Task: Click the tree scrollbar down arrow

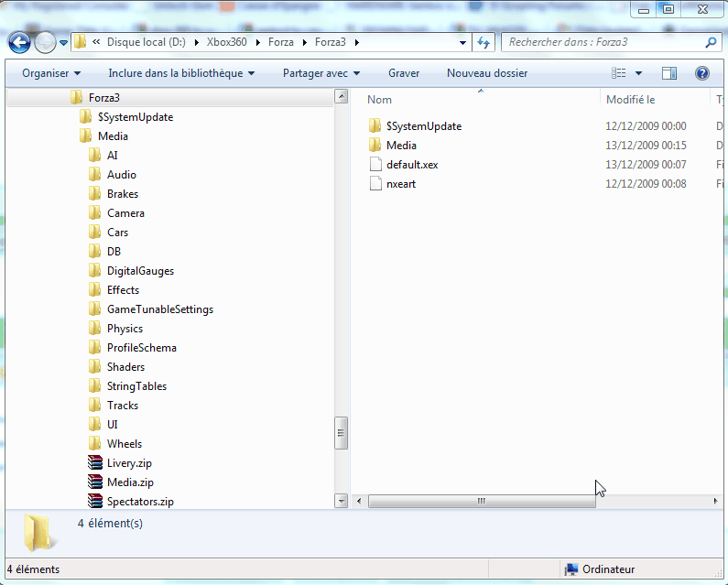Action: pos(341,501)
